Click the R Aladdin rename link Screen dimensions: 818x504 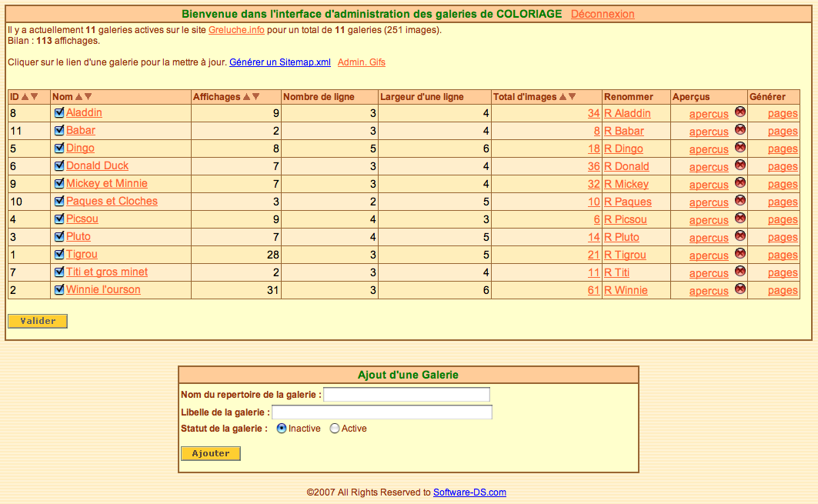[x=628, y=113]
